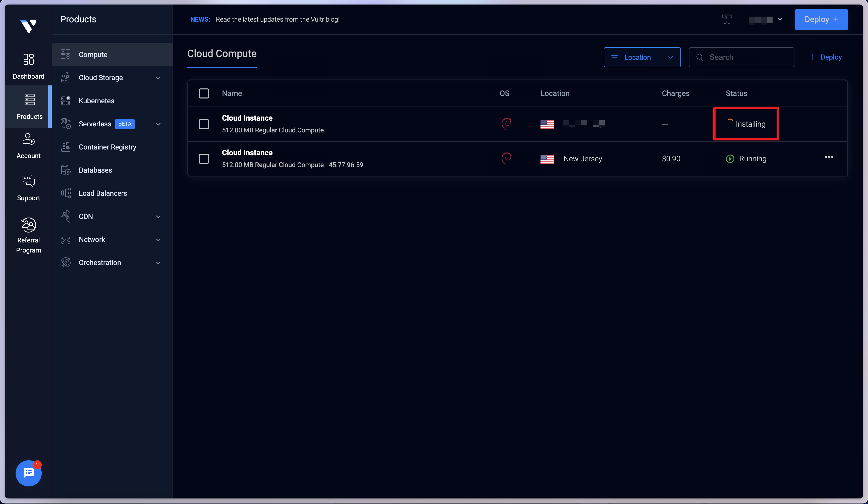The height and width of the screenshot is (504, 868).
Task: Select the Cloud Compute tab
Action: pyautogui.click(x=222, y=54)
